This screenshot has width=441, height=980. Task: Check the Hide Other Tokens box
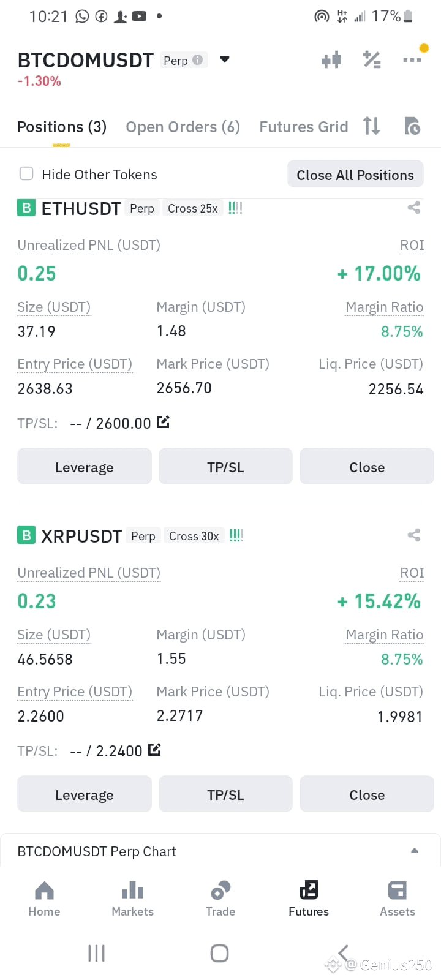coord(26,174)
